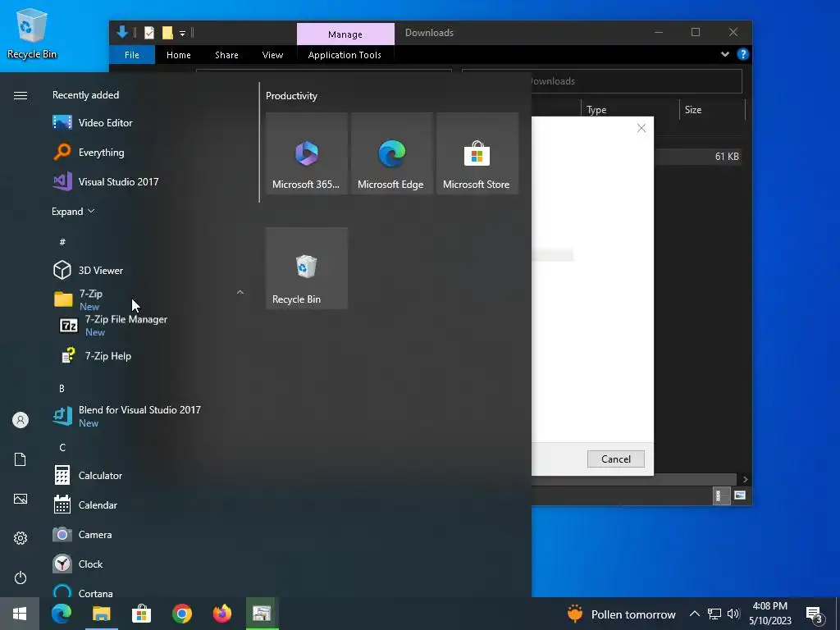Viewport: 840px width, 630px height.
Task: Expand the Explorer ribbon chevron
Action: (725, 54)
